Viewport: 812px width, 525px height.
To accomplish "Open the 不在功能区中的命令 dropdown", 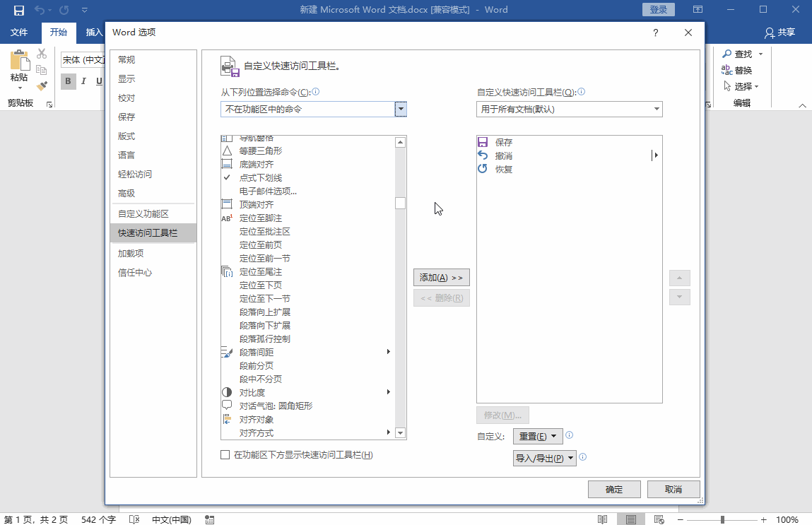I will 400,109.
